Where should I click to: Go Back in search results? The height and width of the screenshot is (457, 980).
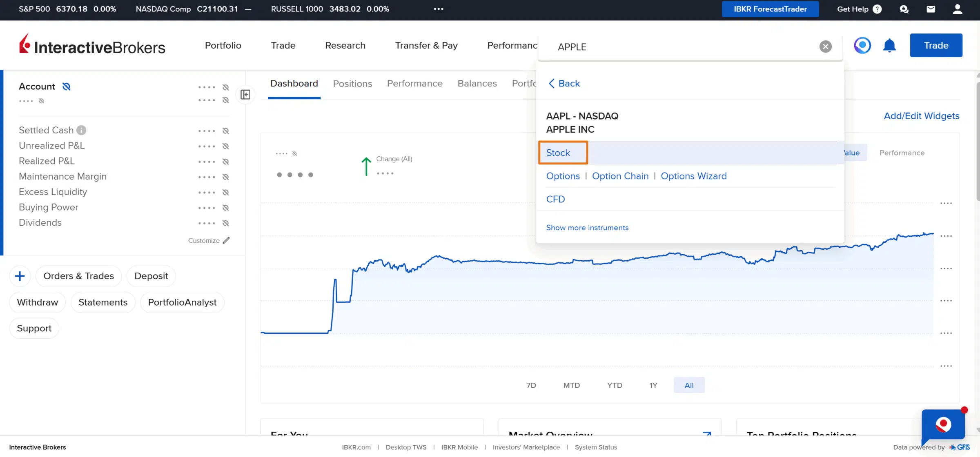(x=564, y=83)
